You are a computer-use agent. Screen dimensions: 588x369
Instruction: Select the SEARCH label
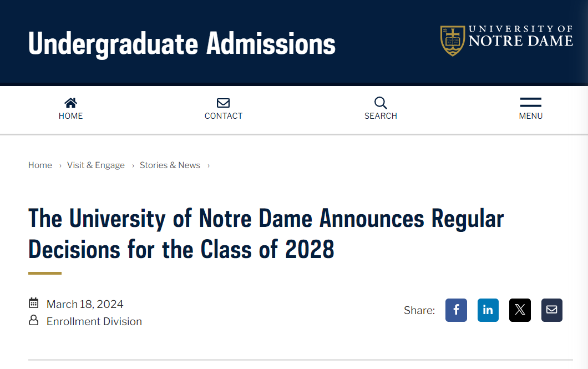pos(381,116)
